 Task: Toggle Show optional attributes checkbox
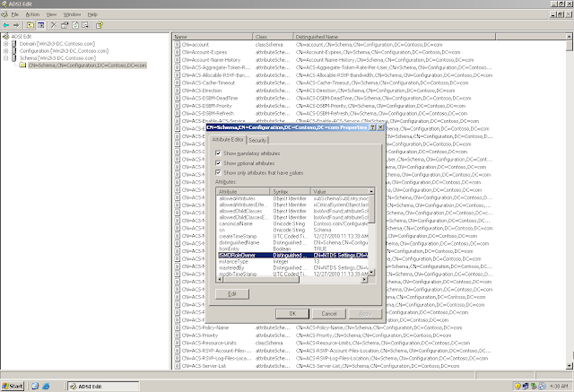tap(218, 163)
